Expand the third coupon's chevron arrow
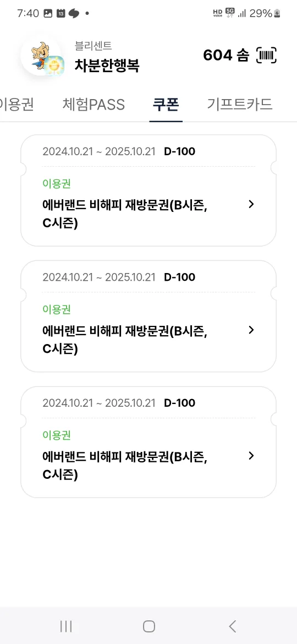297x644 pixels. (x=251, y=456)
